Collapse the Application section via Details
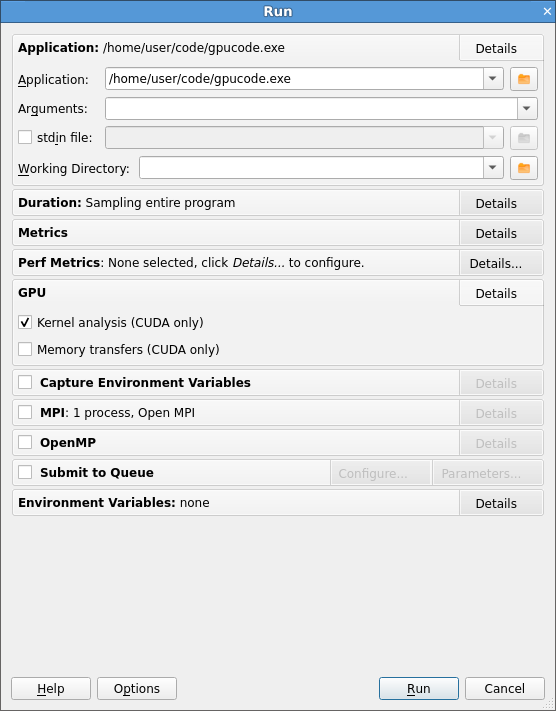The height and width of the screenshot is (711, 556). coord(501,48)
